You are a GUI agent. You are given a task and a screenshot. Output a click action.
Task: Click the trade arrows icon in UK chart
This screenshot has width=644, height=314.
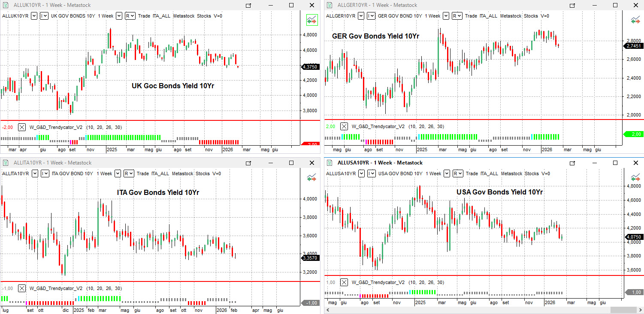point(311,19)
